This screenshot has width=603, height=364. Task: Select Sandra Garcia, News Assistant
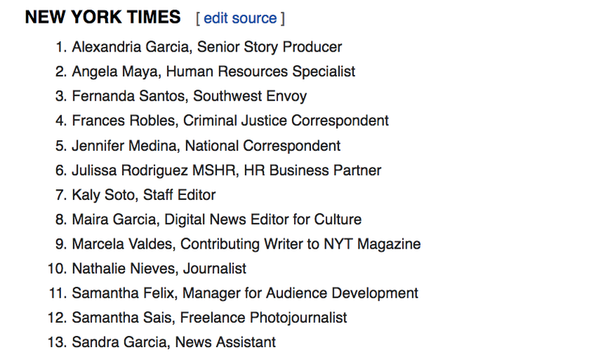pos(174,343)
